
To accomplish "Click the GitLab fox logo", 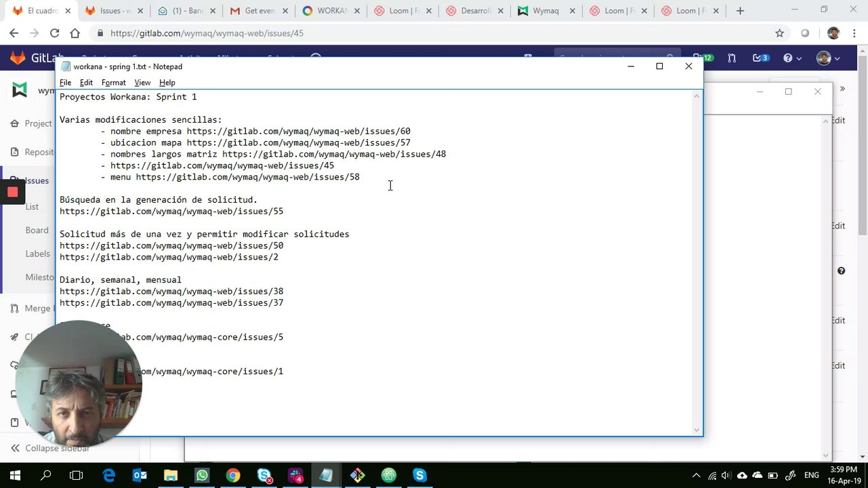I will (x=18, y=58).
